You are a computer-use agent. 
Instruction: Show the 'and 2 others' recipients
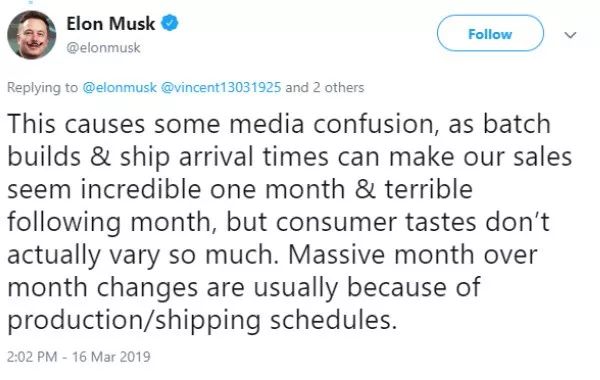tap(324, 87)
